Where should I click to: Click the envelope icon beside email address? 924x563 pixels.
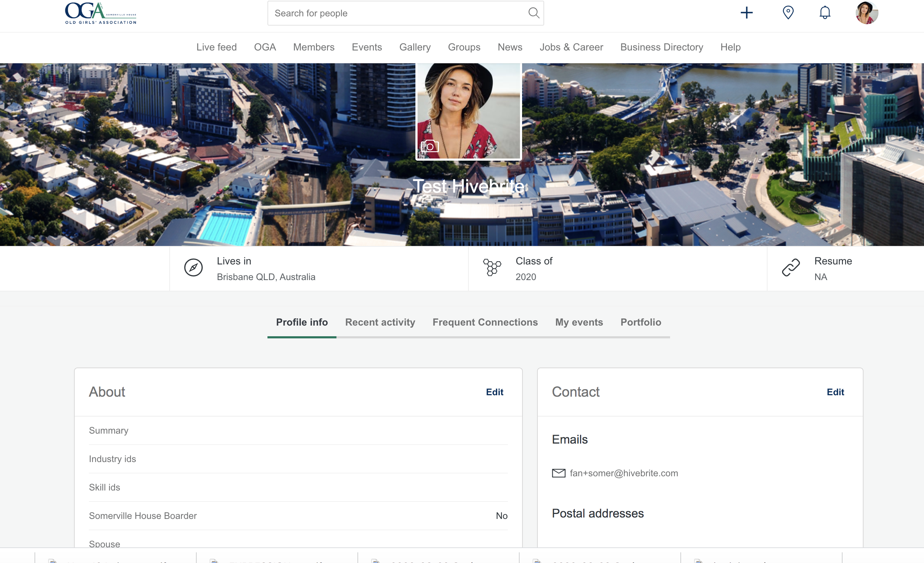[x=558, y=473]
